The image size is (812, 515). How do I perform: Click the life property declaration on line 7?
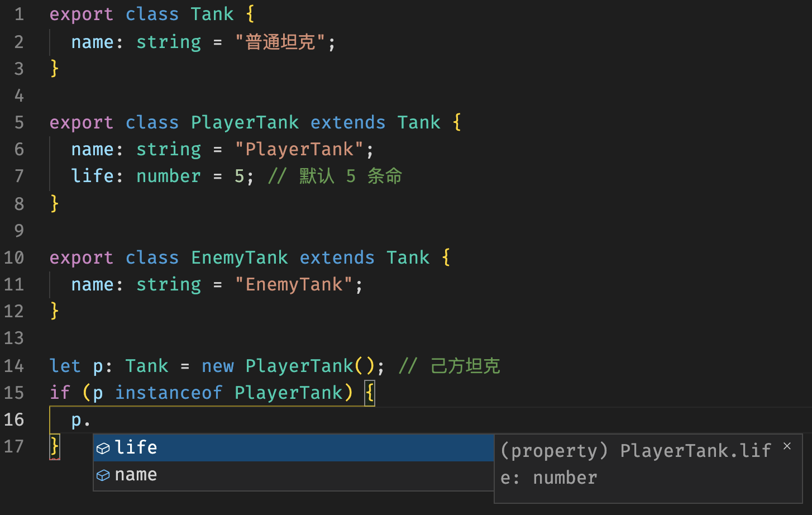(x=93, y=176)
